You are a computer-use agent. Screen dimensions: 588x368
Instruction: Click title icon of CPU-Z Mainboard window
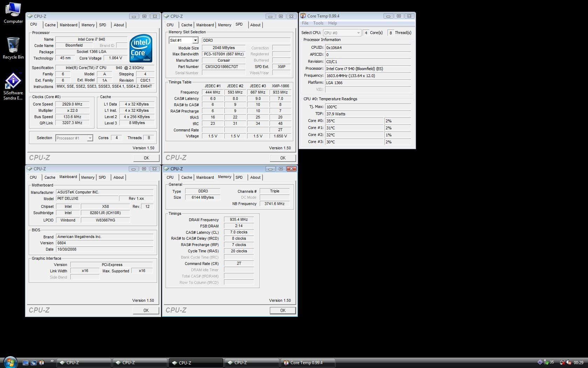(x=30, y=169)
